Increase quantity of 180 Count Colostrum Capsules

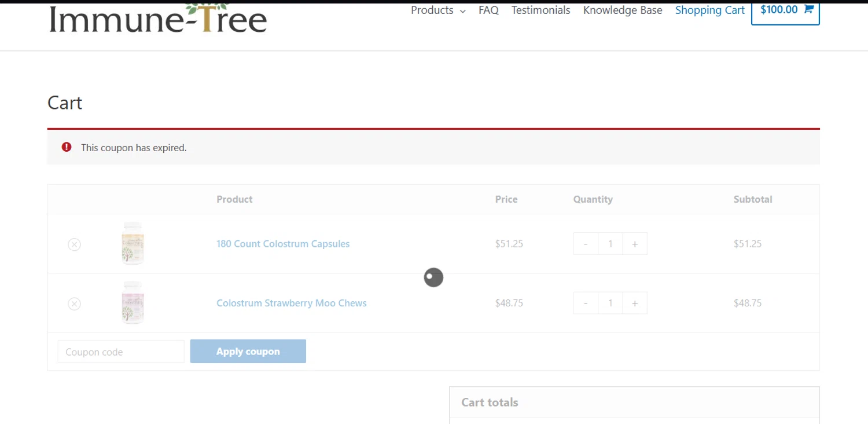pyautogui.click(x=635, y=244)
